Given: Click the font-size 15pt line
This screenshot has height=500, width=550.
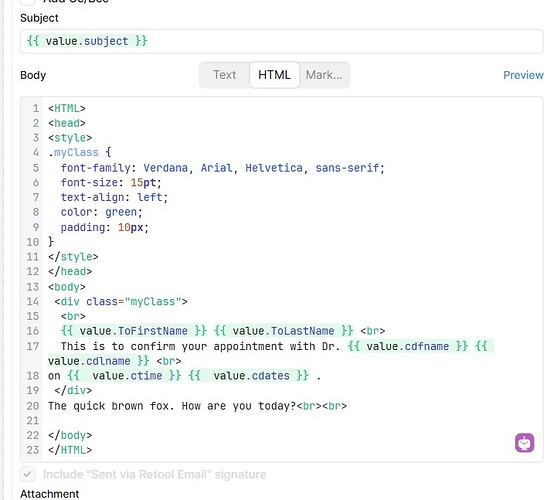Looking at the screenshot, I should (111, 182).
